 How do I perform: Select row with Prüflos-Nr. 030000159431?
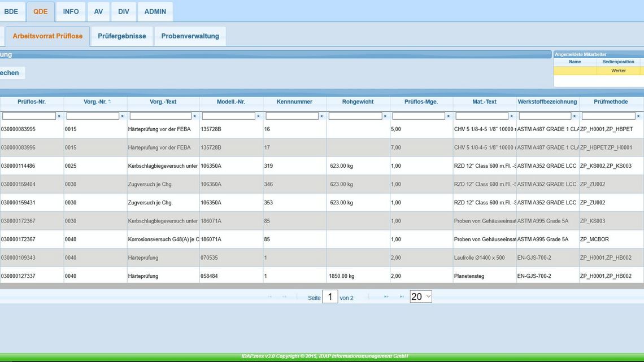[x=322, y=203]
